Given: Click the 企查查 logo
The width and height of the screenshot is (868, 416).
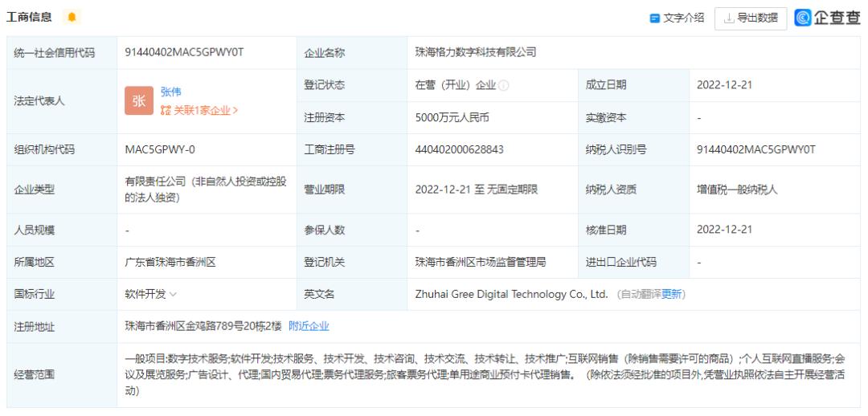Looking at the screenshot, I should pyautogui.click(x=828, y=18).
